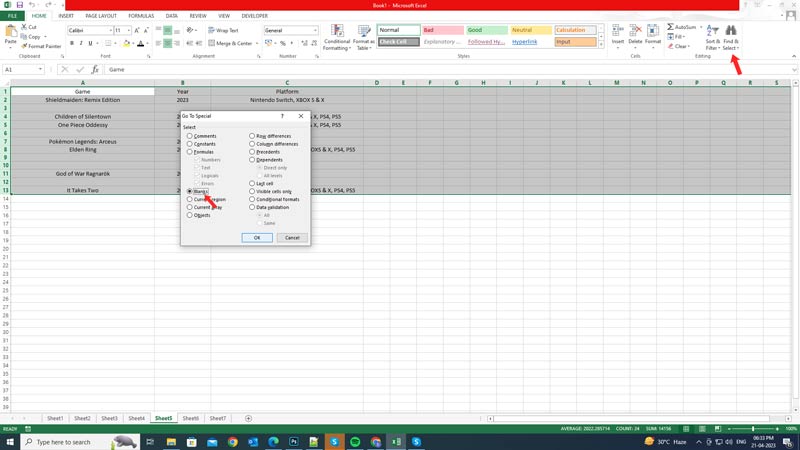This screenshot has width=800, height=450.
Task: Apply the Neutral cell style
Action: click(531, 30)
